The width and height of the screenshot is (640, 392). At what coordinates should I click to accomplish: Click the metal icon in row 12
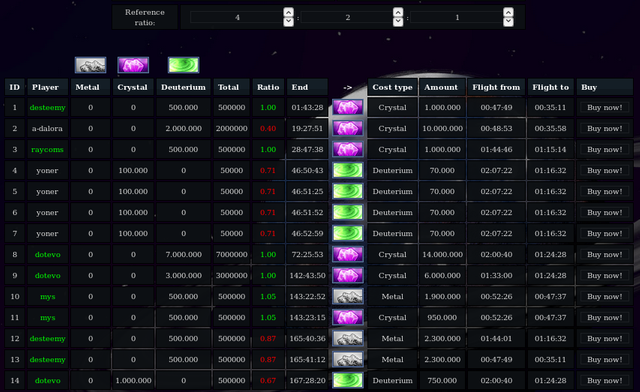pos(347,339)
